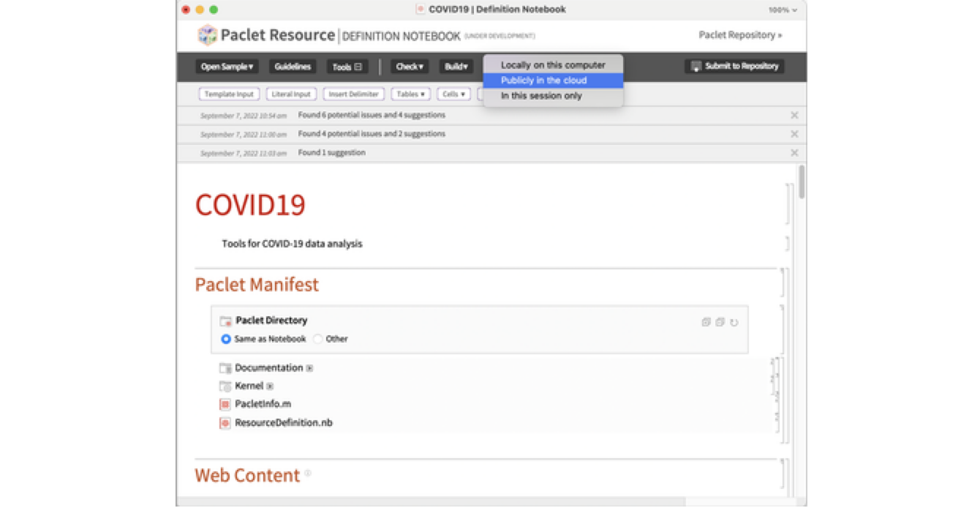Image resolution: width=980 pixels, height=508 pixels.
Task: Click the refresh icon in Paclet Directory
Action: tap(734, 322)
